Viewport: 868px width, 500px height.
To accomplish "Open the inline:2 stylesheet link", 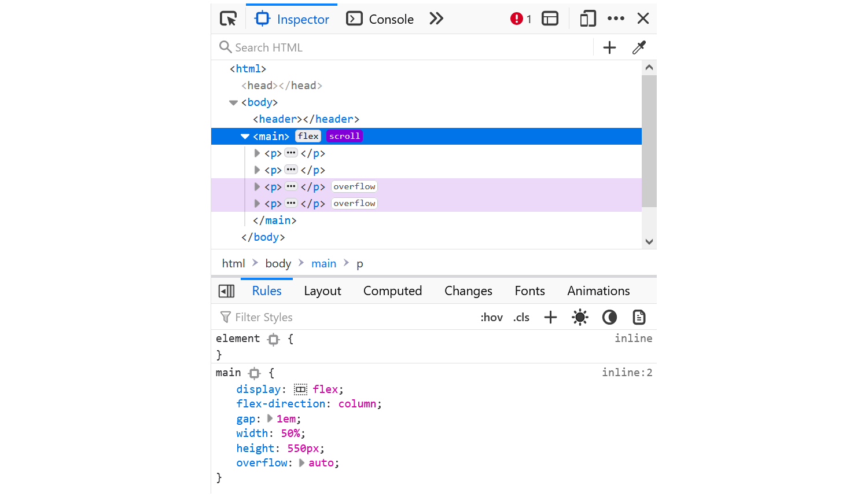I will [x=627, y=372].
